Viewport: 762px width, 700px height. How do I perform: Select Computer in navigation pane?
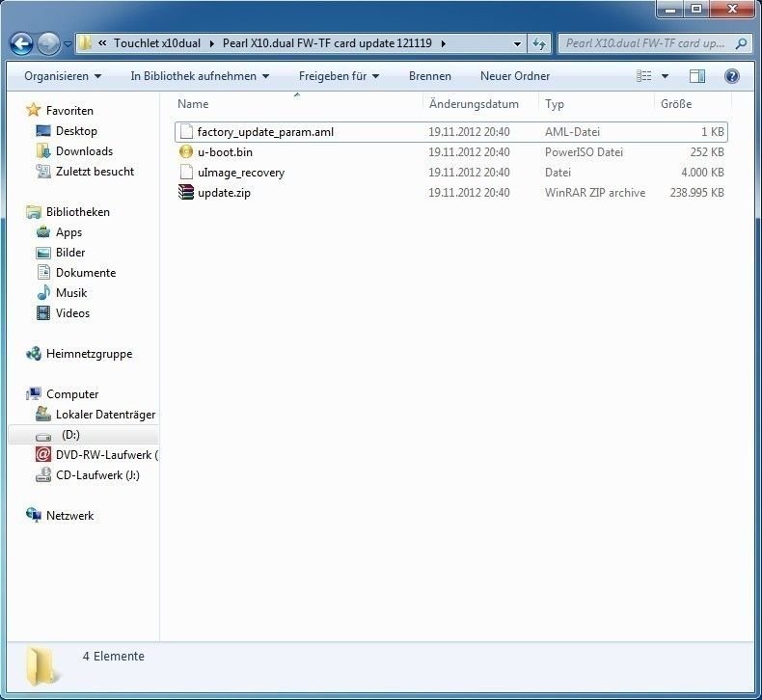(x=72, y=394)
